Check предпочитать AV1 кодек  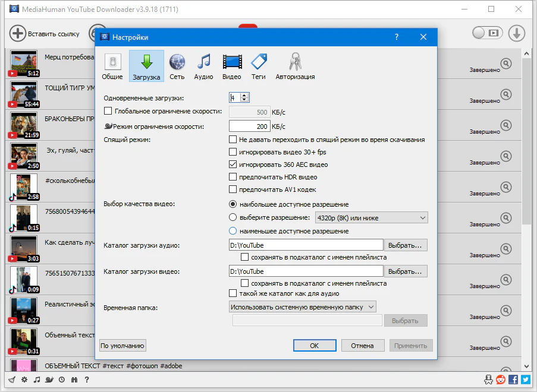click(233, 189)
